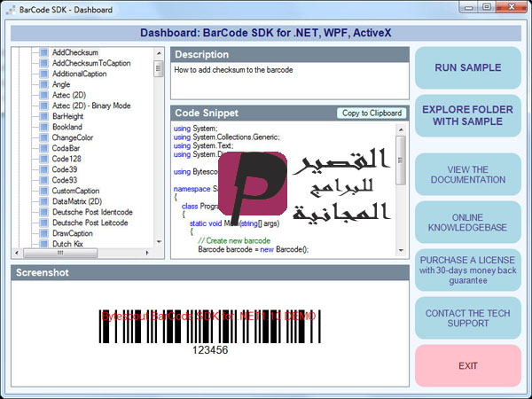Select the Dutch Kix sample
Screen dimensions: 532x399
pos(67,243)
